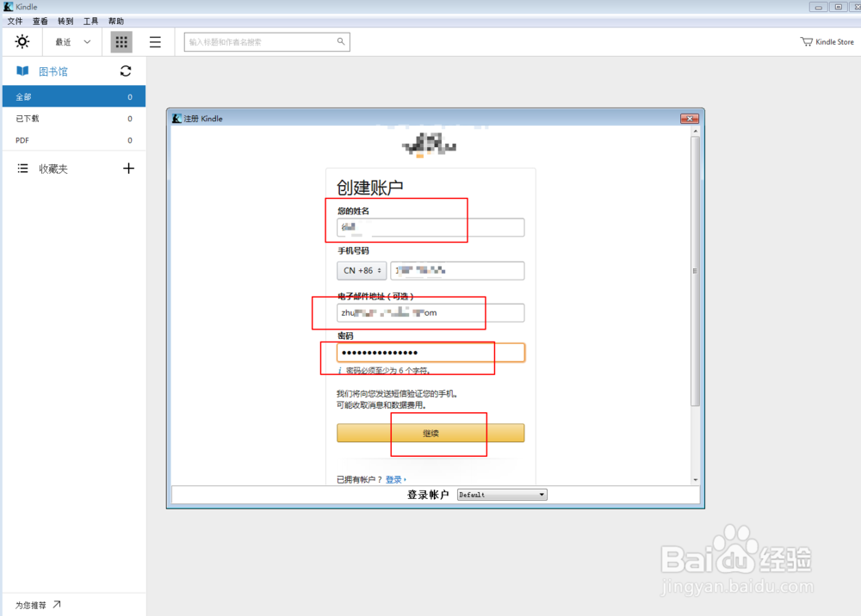Click the phone number field
The image size is (861, 616).
tap(457, 270)
